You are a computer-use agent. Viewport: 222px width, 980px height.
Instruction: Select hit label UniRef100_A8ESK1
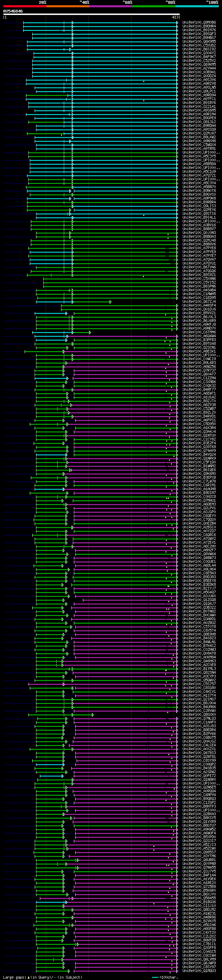coord(199,351)
